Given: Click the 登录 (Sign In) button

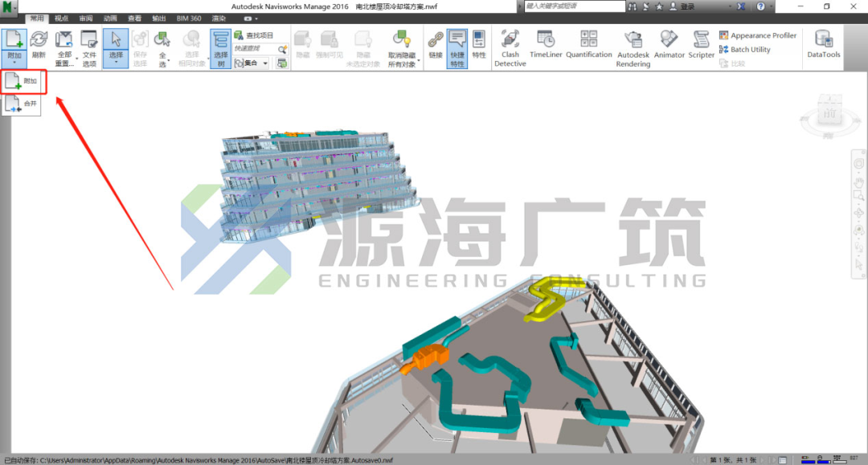Looking at the screenshot, I should click(682, 6).
